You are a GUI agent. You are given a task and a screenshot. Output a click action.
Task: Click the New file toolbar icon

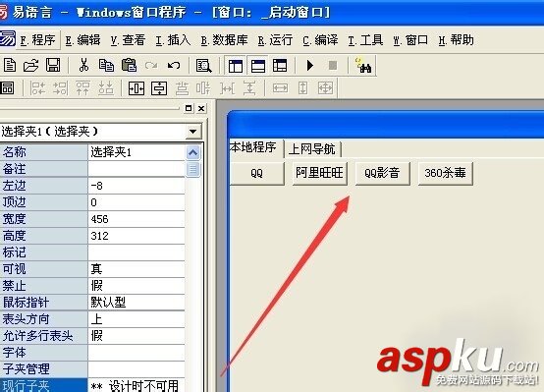[x=10, y=65]
